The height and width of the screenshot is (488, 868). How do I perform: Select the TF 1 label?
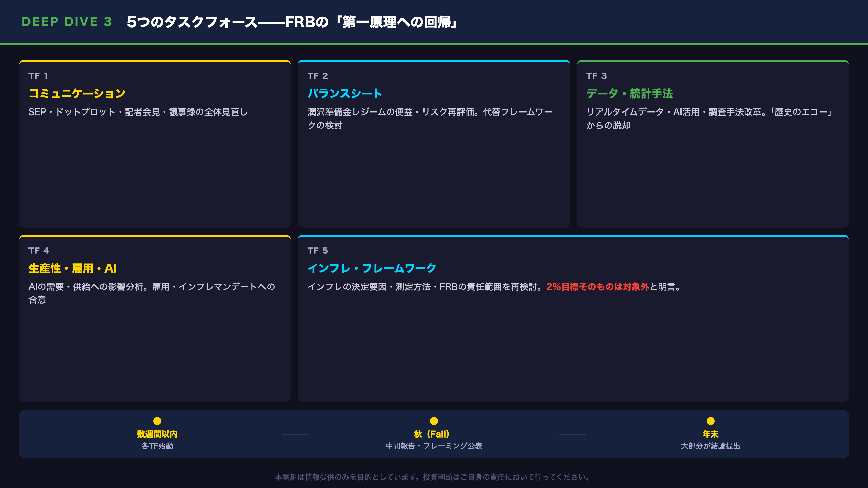tap(38, 76)
